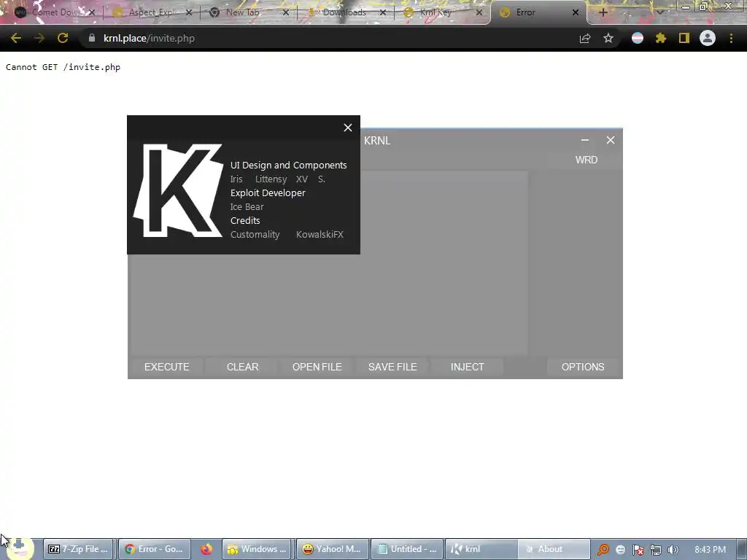Click inside the KRNL script editor area

[x=330, y=305]
